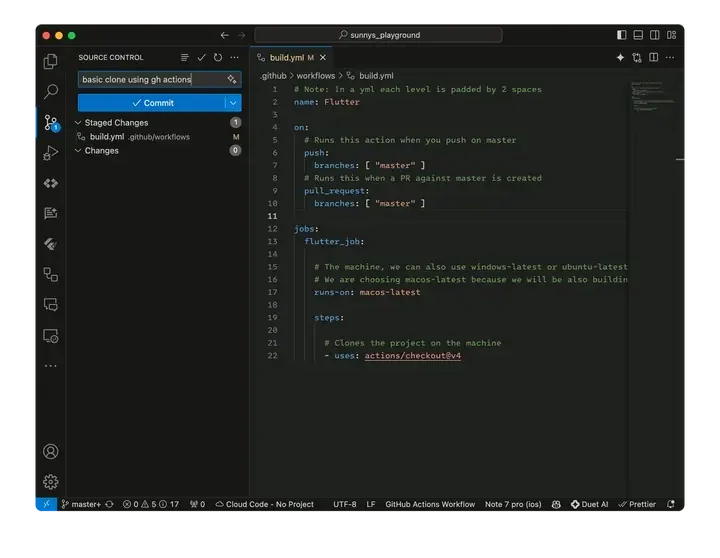Click the Copilot status icon in status bar
Screen dimensions: 720x558
(x=556, y=504)
